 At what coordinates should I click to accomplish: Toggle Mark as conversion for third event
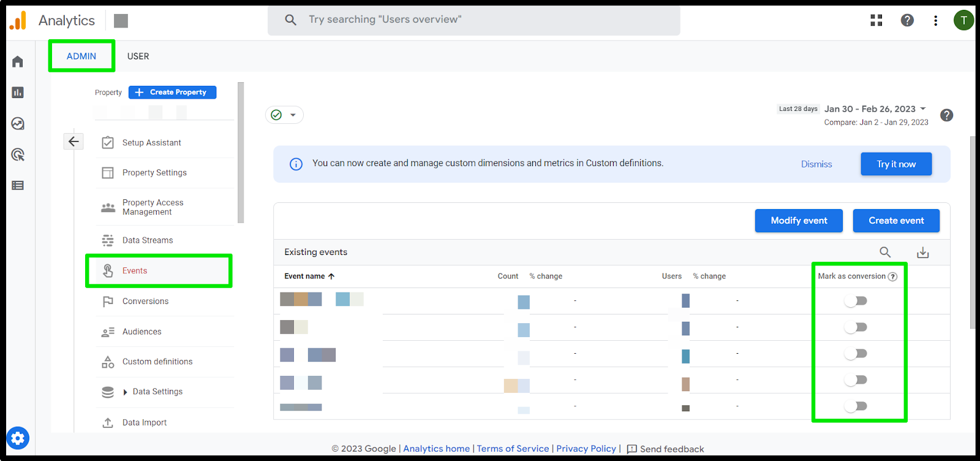point(856,354)
